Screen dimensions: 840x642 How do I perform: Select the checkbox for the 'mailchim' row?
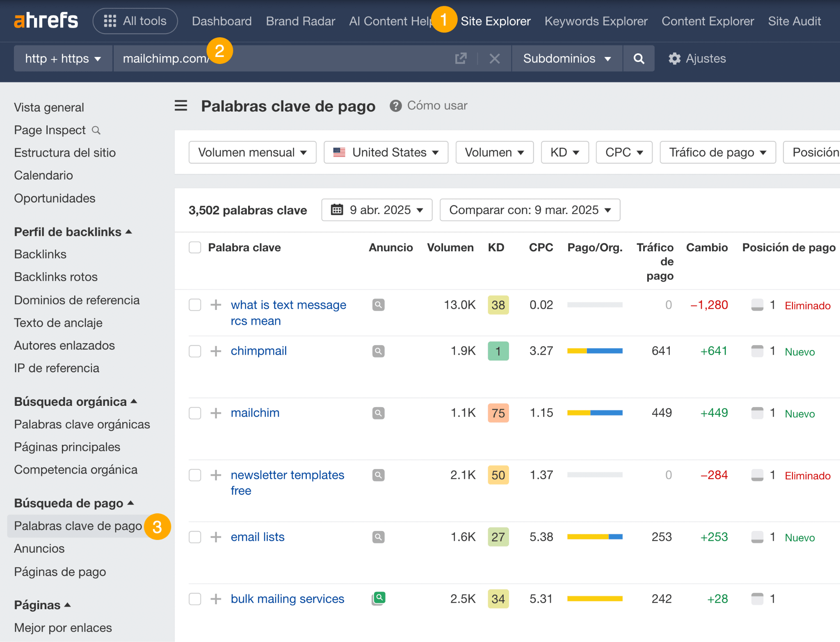coord(195,413)
